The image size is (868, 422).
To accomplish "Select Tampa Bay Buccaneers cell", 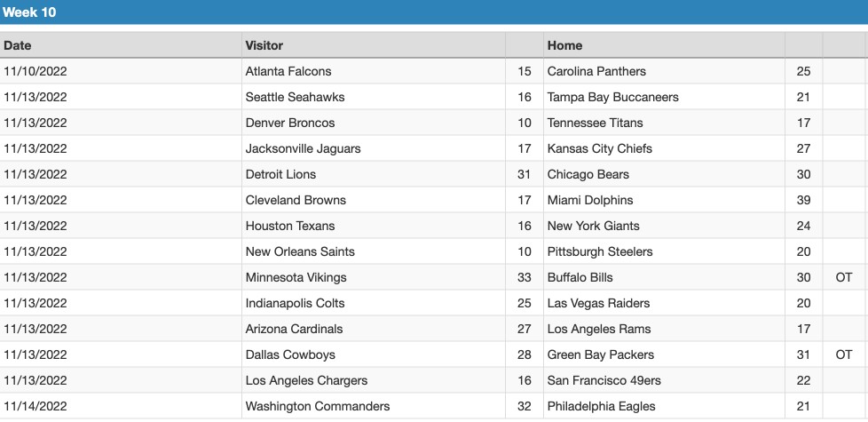I will pos(664,98).
